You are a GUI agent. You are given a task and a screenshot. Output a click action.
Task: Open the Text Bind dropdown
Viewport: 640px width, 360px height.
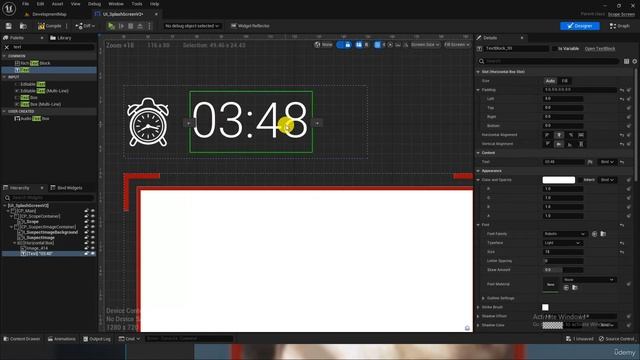tap(607, 162)
